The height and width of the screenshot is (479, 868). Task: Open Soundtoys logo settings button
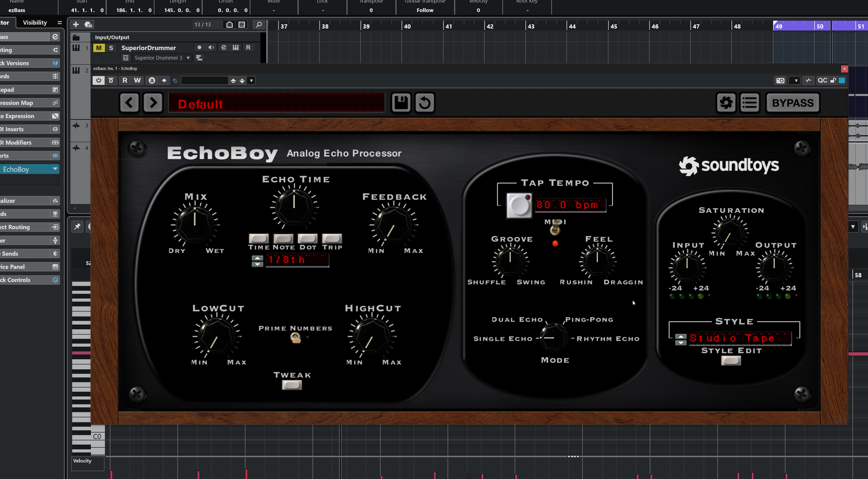click(x=726, y=102)
